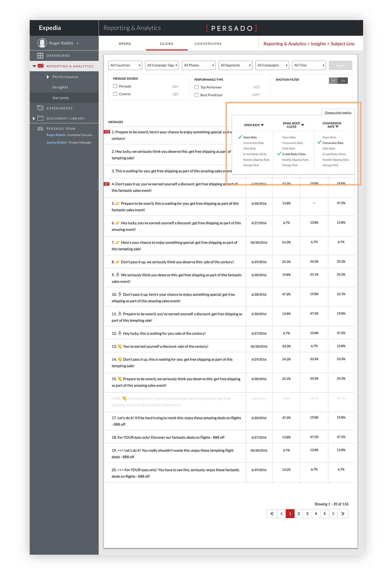Expand the Conversion Rate column arrow
The width and height of the screenshot is (392, 575).
pos(337,127)
